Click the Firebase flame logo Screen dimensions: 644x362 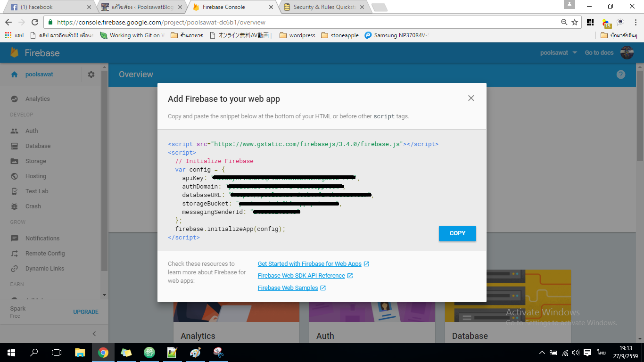click(x=15, y=52)
